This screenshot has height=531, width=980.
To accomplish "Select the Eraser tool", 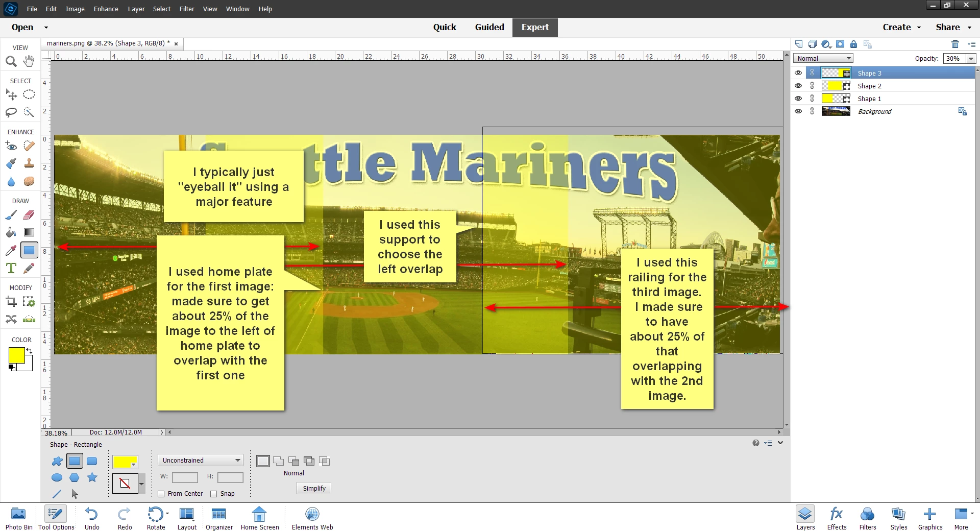I will click(x=29, y=215).
